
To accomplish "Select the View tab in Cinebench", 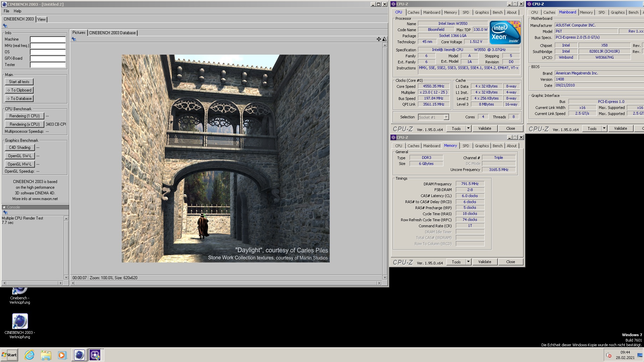I will pos(41,19).
